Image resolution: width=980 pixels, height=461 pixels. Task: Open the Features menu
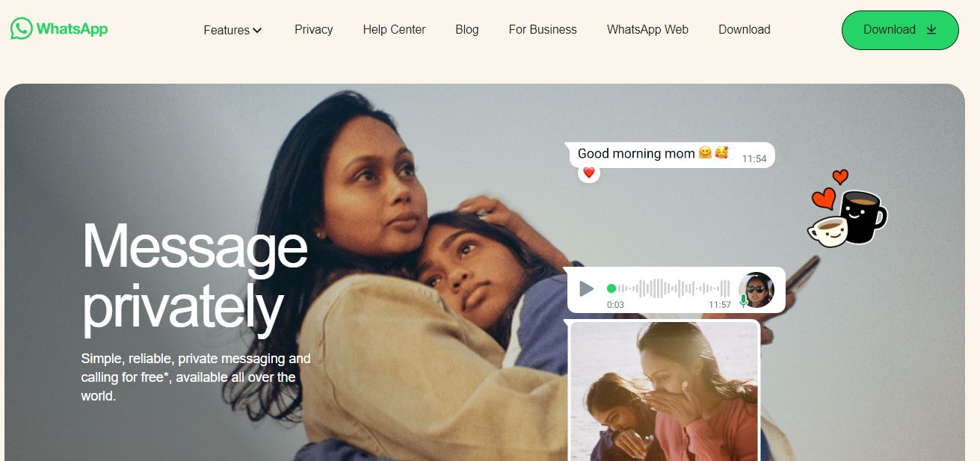point(232,30)
